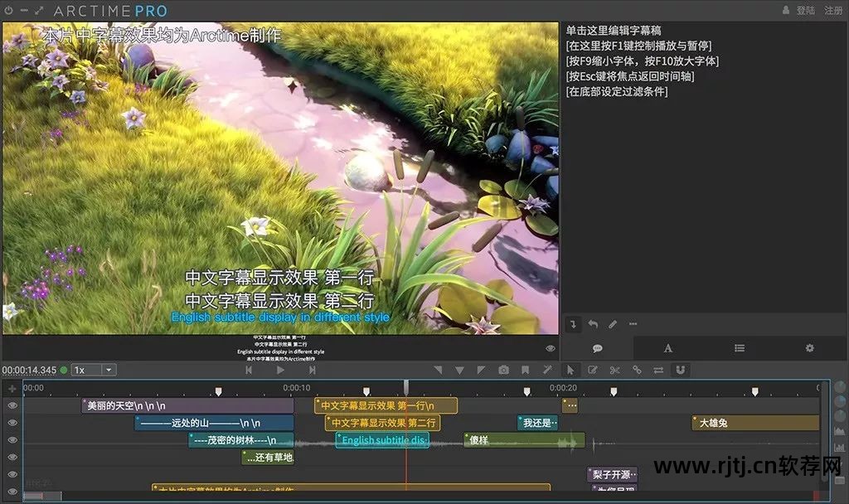Click the add track plus icon
849x504 pixels.
tap(12, 389)
